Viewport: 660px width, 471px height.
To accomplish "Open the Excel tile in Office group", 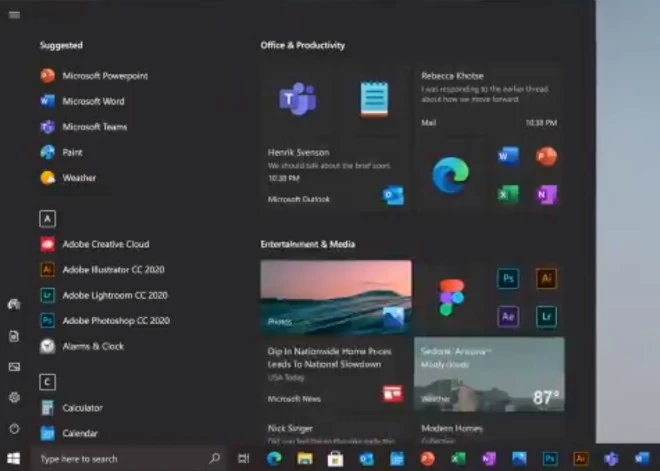I will pyautogui.click(x=508, y=194).
